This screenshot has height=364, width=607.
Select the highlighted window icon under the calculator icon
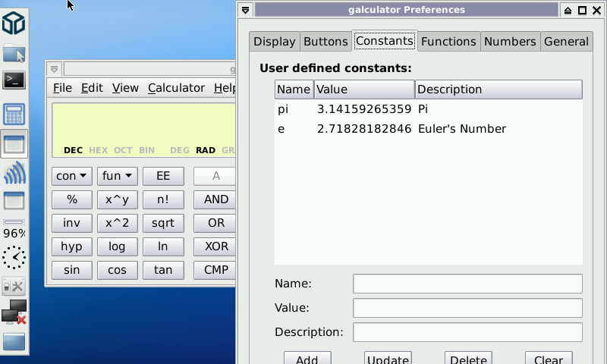pyautogui.click(x=14, y=144)
